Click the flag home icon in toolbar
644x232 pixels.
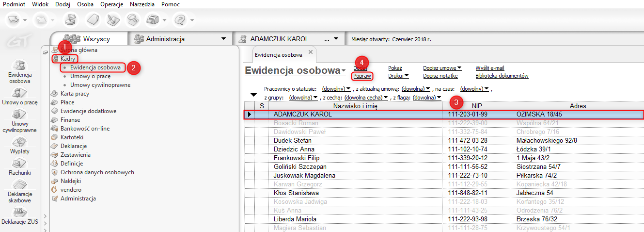71,20
